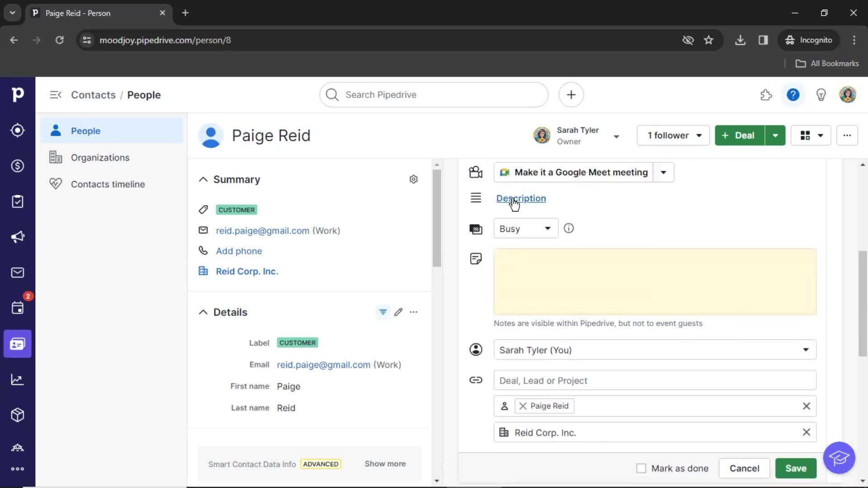Click the edit pencil icon in Details

coord(398,312)
